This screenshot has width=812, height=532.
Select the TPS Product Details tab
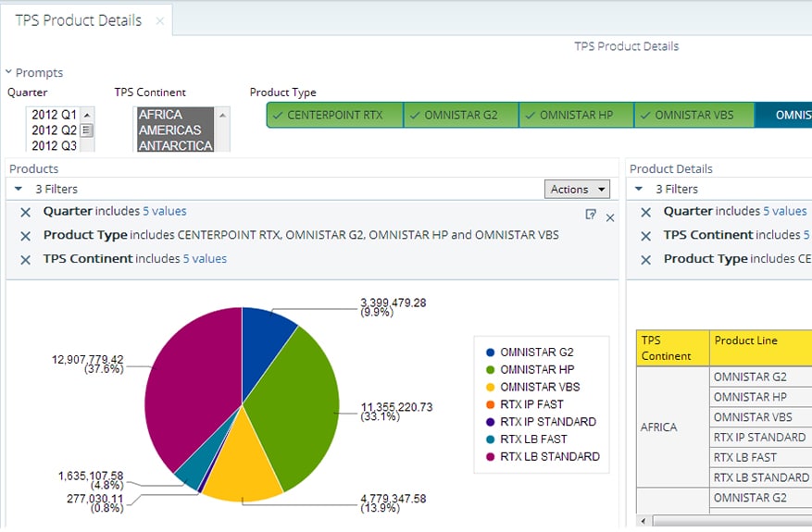[78, 20]
